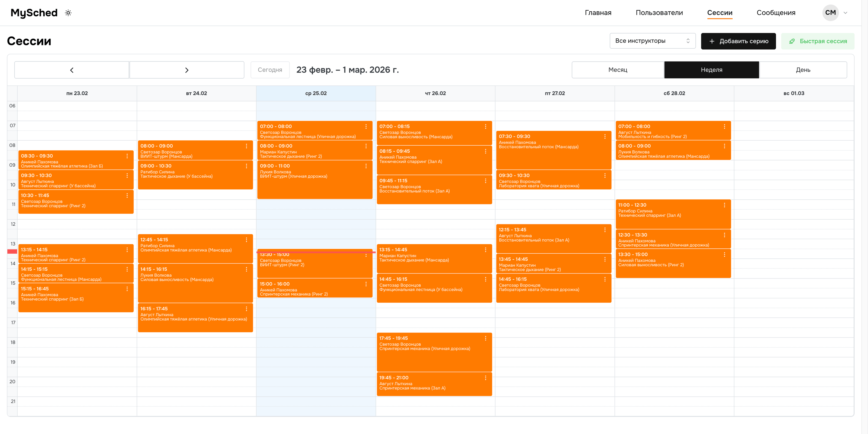Click the Добавить серию button
This screenshot has width=868, height=434.
(x=738, y=41)
